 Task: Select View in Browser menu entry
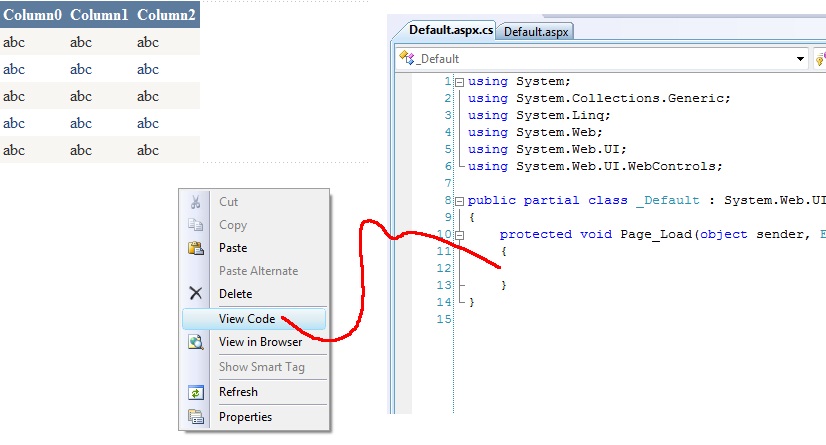(260, 342)
